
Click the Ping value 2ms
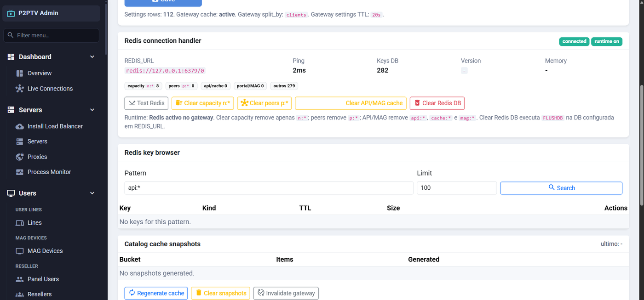299,70
